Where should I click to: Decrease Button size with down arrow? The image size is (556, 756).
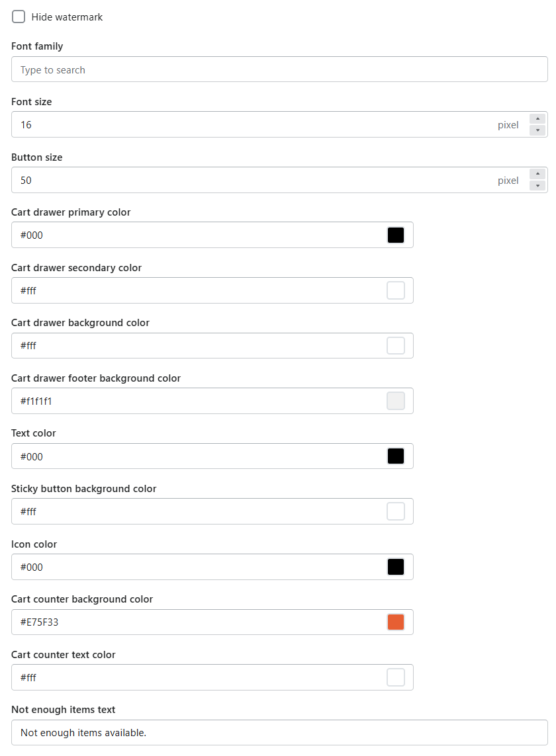pos(537,186)
